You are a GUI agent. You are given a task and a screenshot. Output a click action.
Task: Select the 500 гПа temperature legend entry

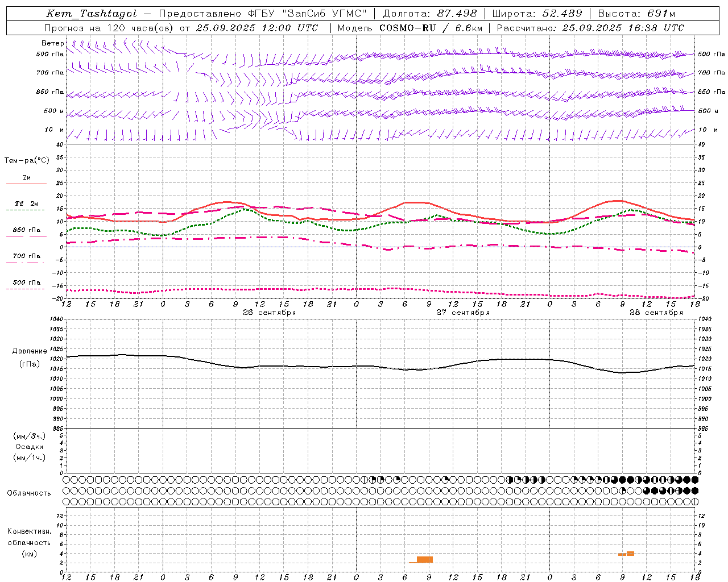pos(27,282)
